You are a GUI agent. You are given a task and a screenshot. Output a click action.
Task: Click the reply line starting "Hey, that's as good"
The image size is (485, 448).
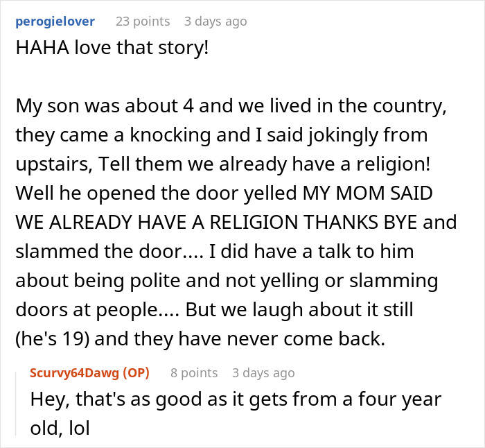click(x=236, y=400)
